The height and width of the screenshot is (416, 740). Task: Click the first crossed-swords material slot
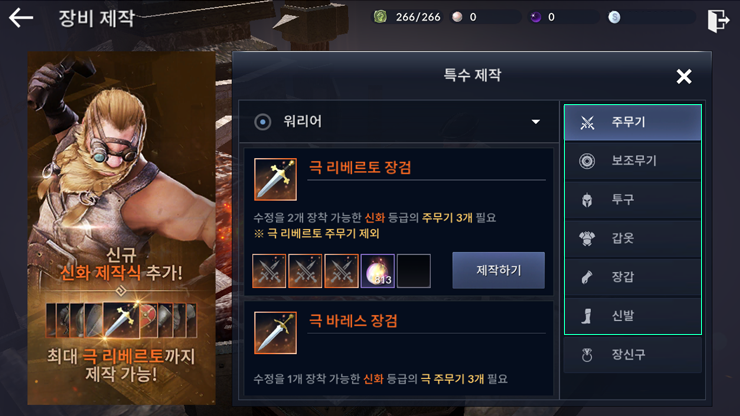269,271
